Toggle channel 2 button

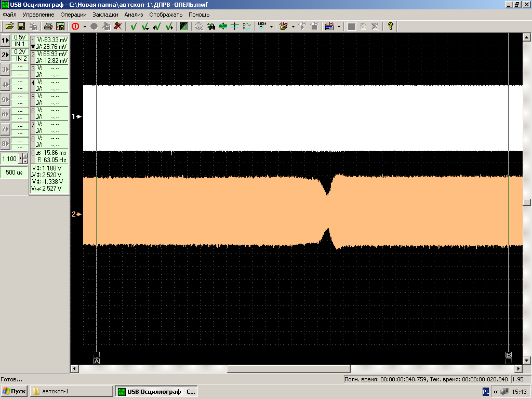point(5,55)
